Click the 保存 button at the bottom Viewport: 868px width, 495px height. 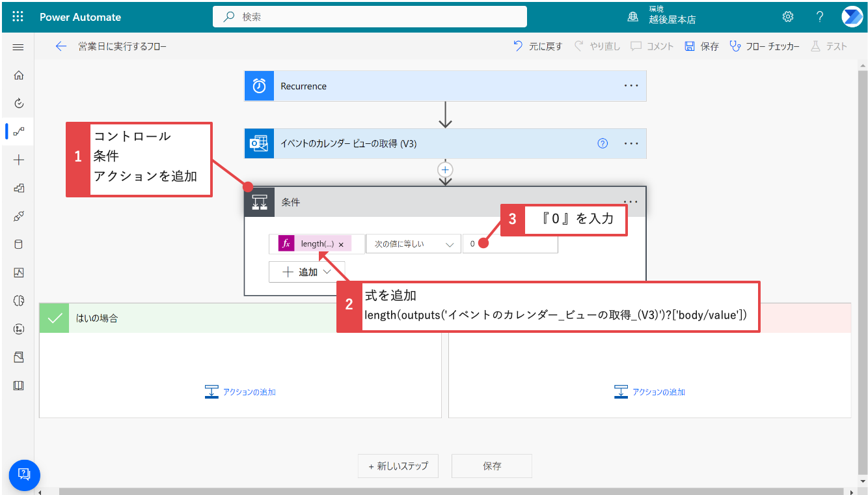click(x=491, y=466)
